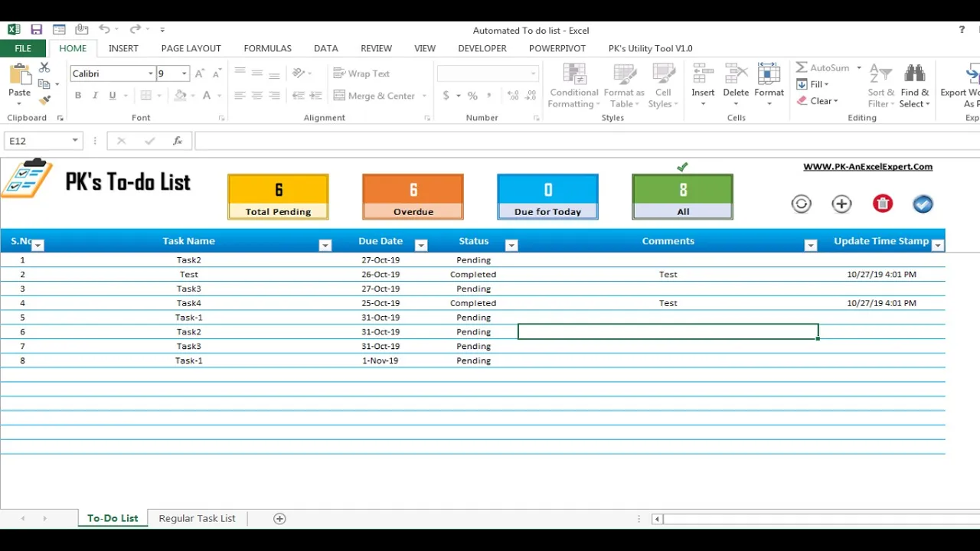Click the horizontal scrollbar left arrow
980x551 pixels.
(657, 519)
